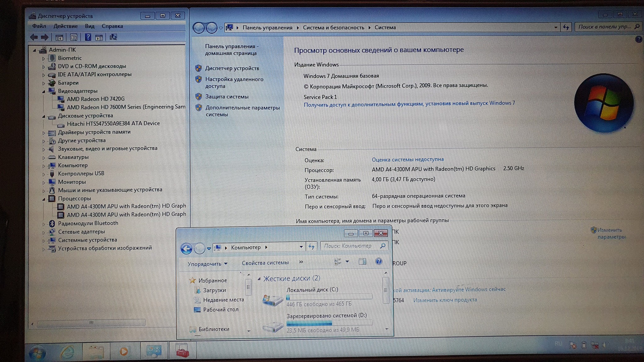
Task: Click Изменить ключ продукта link
Action: point(445,300)
